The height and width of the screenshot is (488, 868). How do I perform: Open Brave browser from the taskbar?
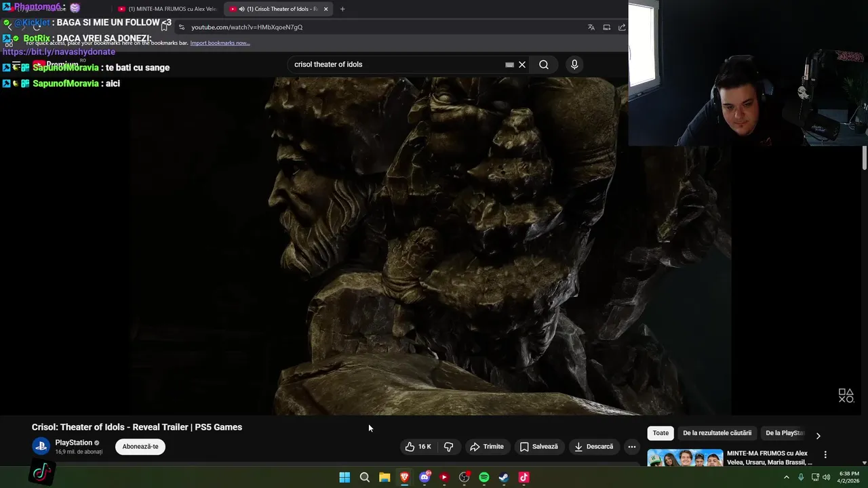405,477
